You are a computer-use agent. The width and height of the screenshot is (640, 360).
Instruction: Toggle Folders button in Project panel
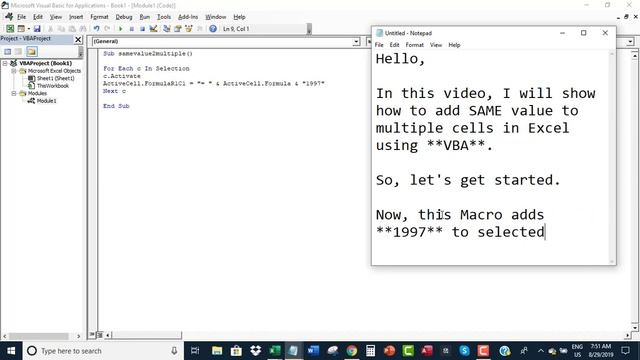pos(32,51)
